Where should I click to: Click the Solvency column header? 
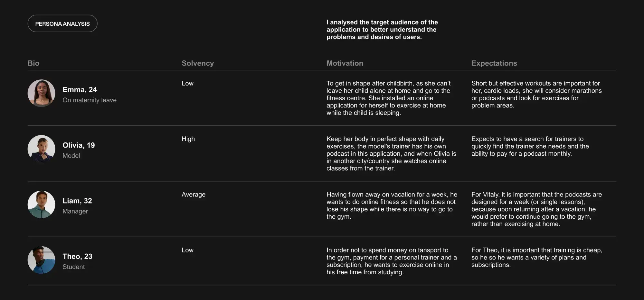(x=198, y=63)
